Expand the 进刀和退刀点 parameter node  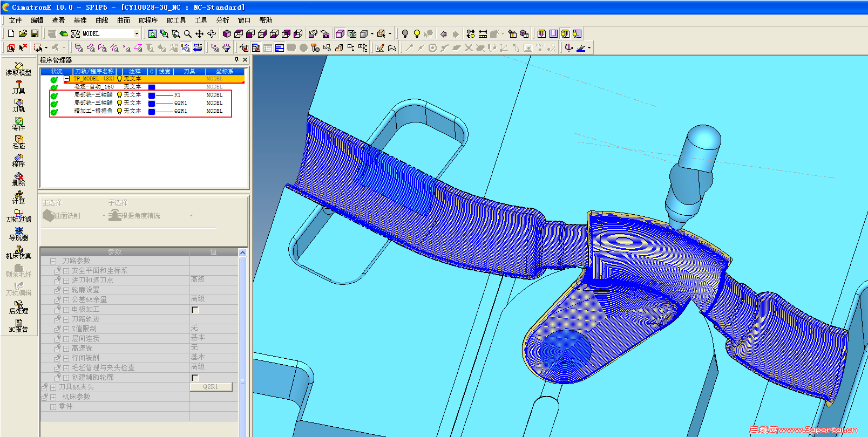[x=66, y=281]
